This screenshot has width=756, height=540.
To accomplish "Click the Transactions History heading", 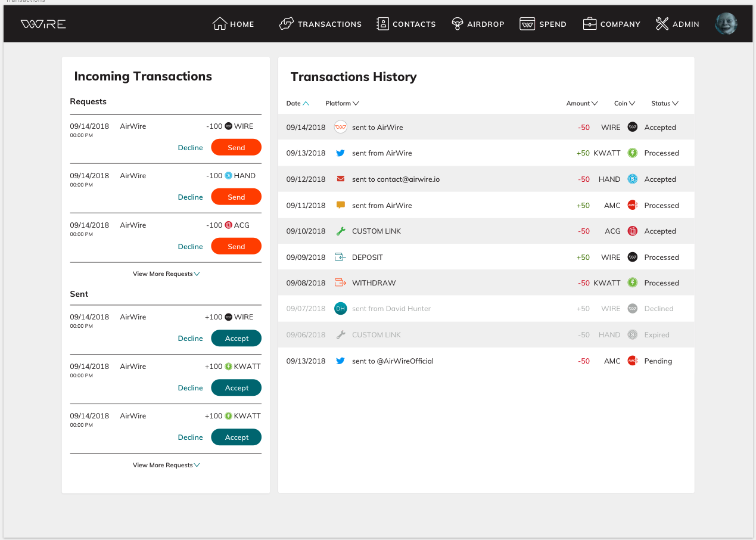I will (353, 77).
